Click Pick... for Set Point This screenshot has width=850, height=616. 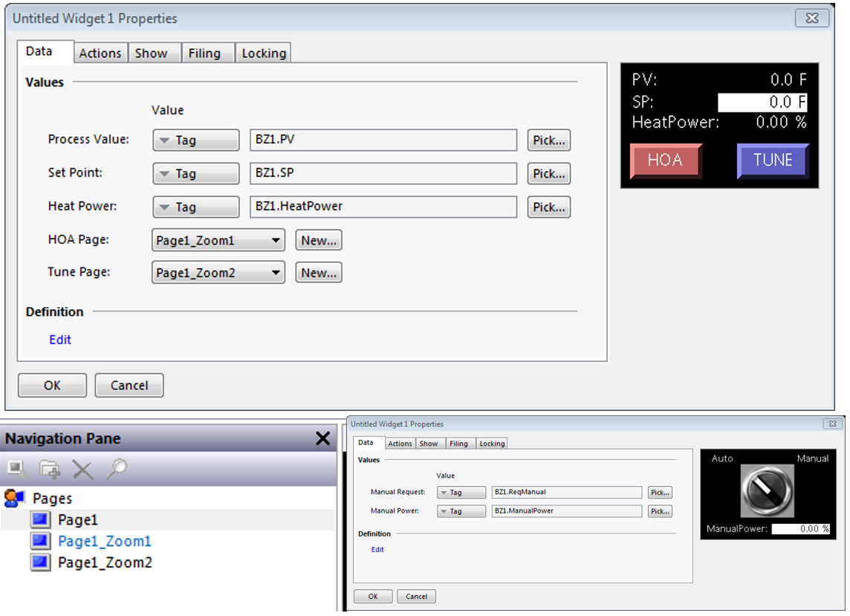pyautogui.click(x=548, y=174)
